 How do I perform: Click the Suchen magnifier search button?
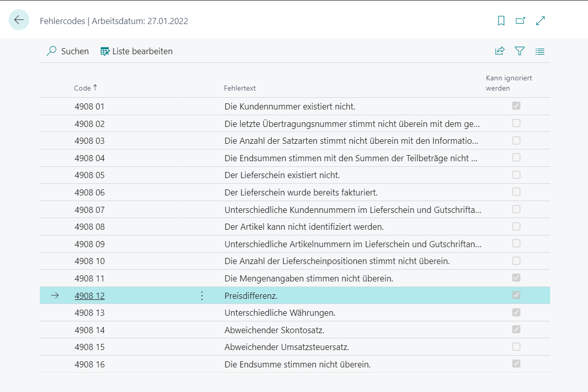click(67, 51)
